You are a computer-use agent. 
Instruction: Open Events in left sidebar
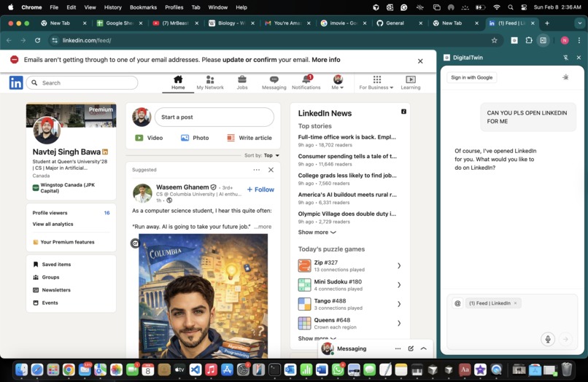[45, 303]
